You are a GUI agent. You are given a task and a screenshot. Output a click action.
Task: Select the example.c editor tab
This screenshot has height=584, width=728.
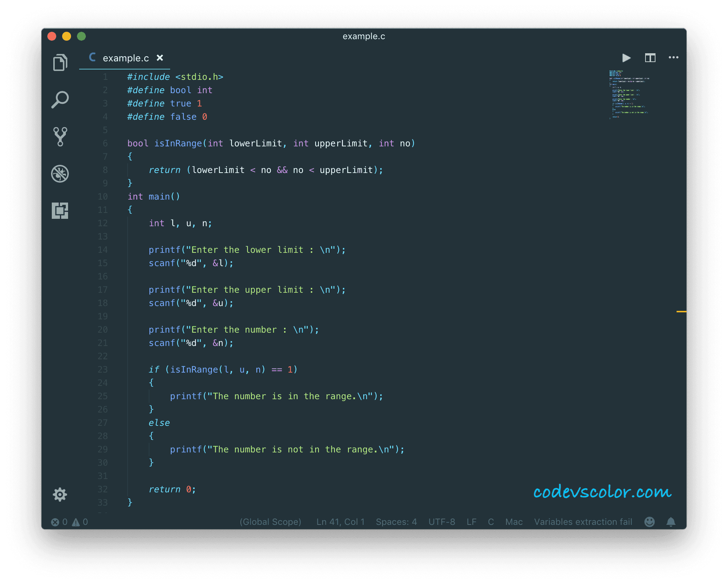(125, 58)
